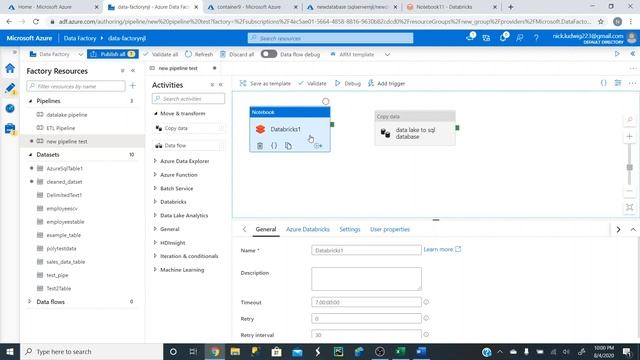Image resolution: width=640 pixels, height=360 pixels.
Task: Click add output arrow on Databricks1 node
Action: (318, 146)
